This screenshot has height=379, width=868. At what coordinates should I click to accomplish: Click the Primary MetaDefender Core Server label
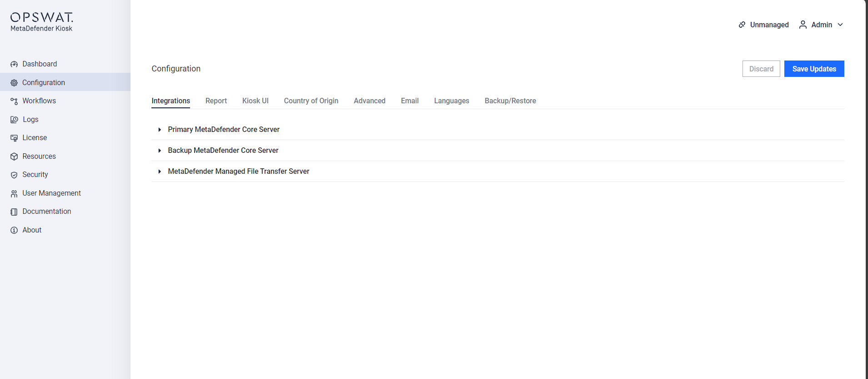[x=224, y=130]
